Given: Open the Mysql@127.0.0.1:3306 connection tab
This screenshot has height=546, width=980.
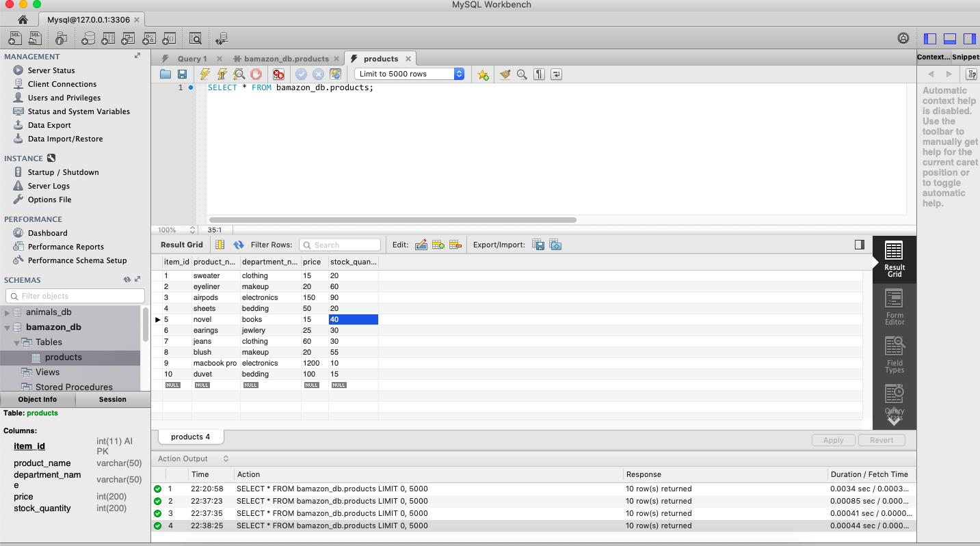Looking at the screenshot, I should 88,20.
